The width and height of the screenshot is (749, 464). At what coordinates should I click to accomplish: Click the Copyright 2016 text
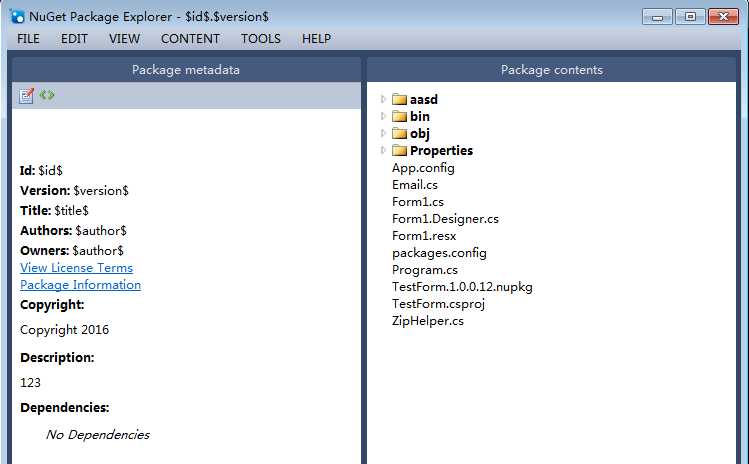click(x=64, y=330)
